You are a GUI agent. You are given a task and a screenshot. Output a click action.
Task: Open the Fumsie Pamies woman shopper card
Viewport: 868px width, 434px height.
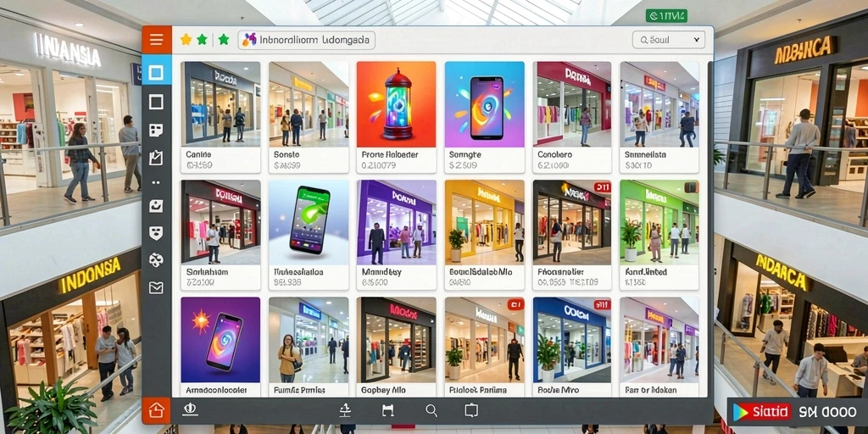coord(309,347)
